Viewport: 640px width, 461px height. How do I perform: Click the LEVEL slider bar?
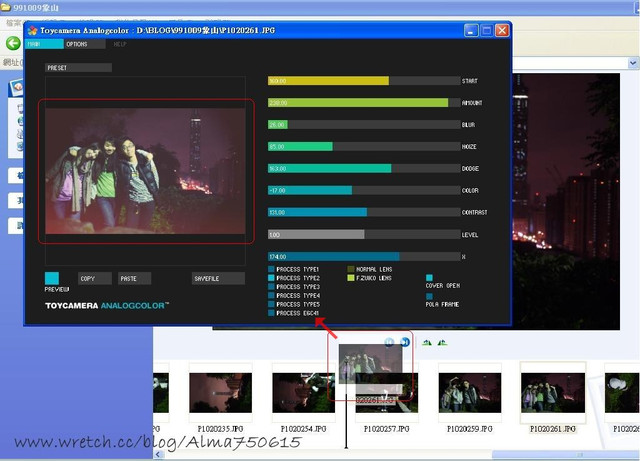(x=364, y=234)
